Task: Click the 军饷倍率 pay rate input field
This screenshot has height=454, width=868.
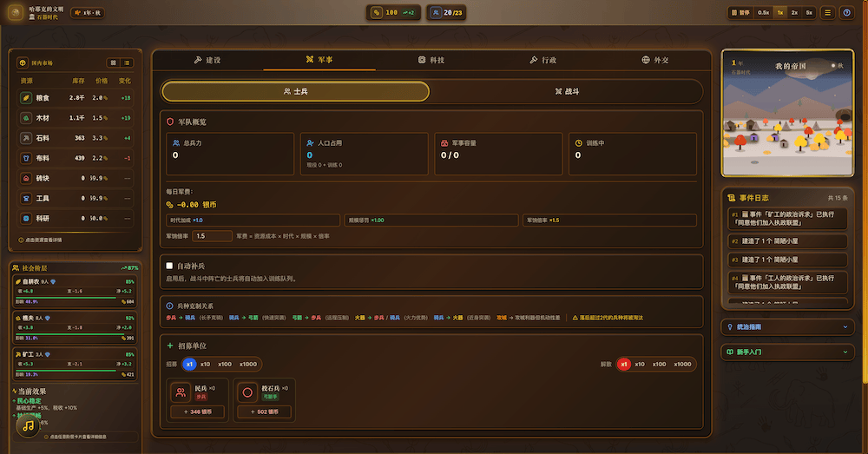Action: (213, 236)
